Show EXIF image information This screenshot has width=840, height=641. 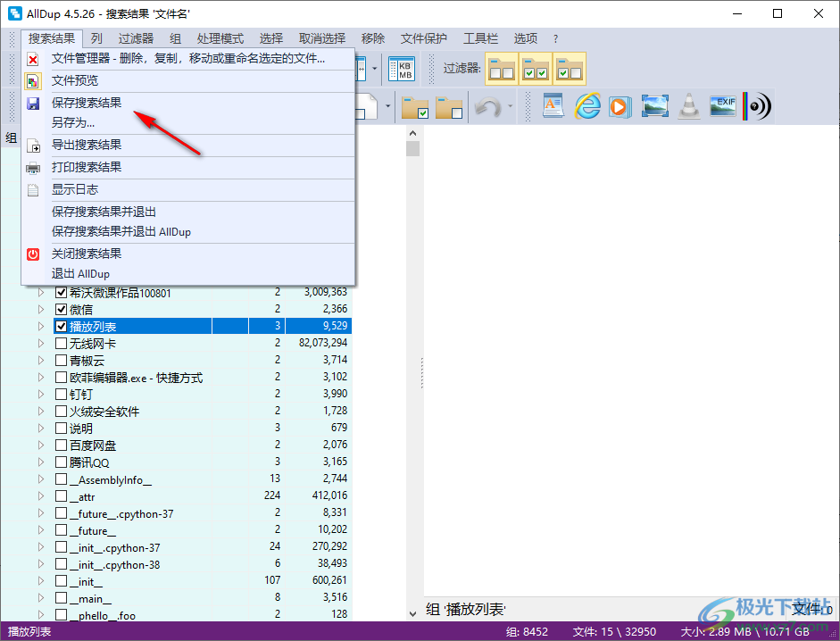(x=723, y=106)
